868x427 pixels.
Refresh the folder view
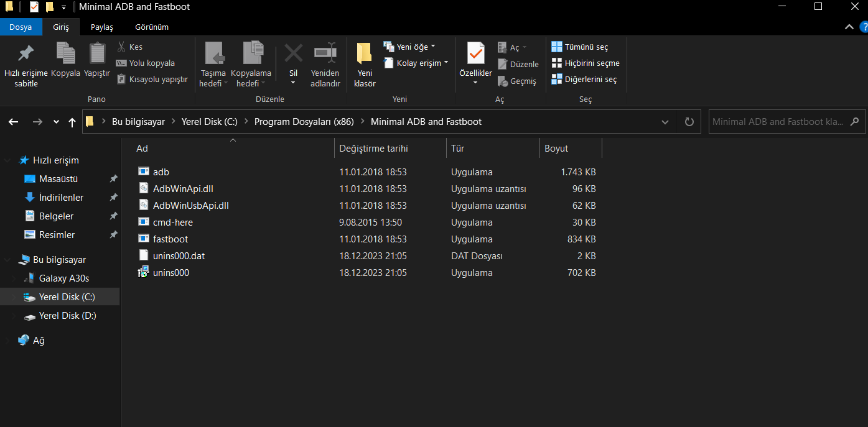(x=689, y=122)
